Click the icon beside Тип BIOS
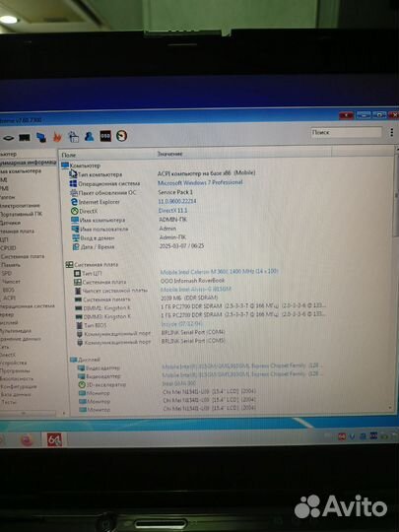This screenshot has width=399, height=532. click(x=79, y=325)
